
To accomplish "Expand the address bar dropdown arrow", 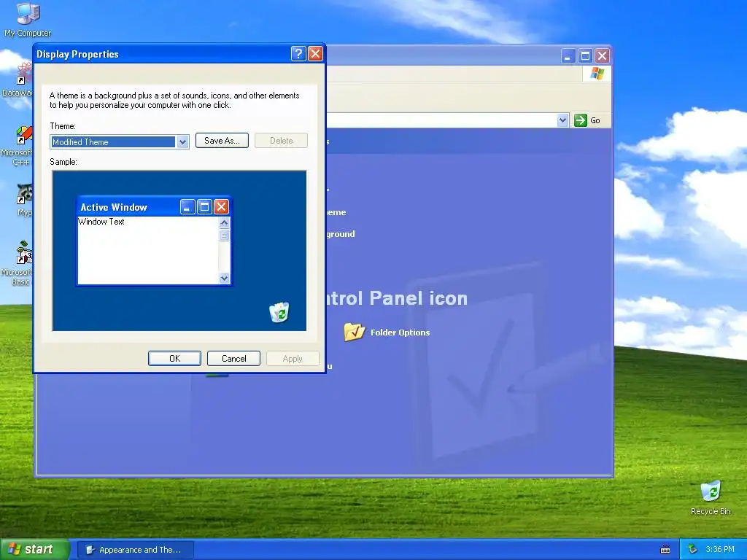I will point(562,120).
